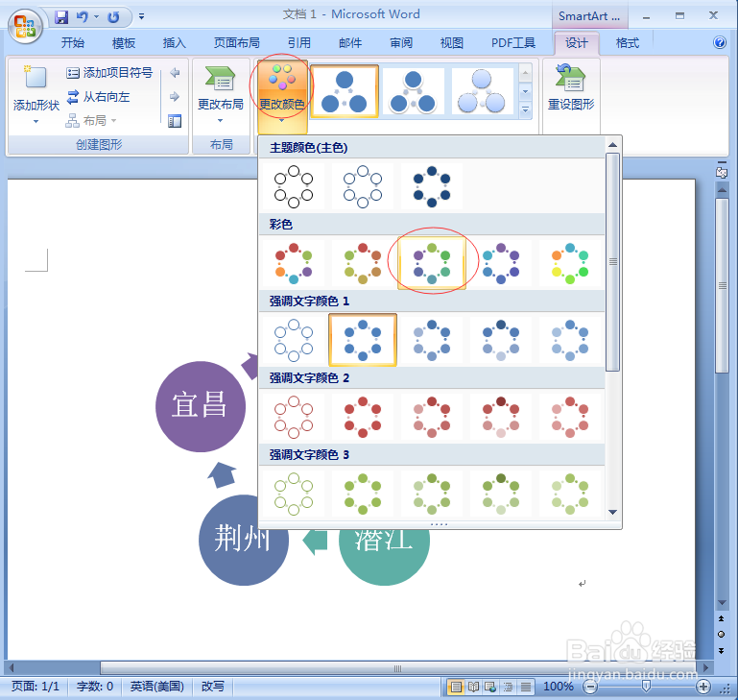Select fifth 彩色 bright rainbow swatch
The height and width of the screenshot is (700, 738).
(x=570, y=263)
